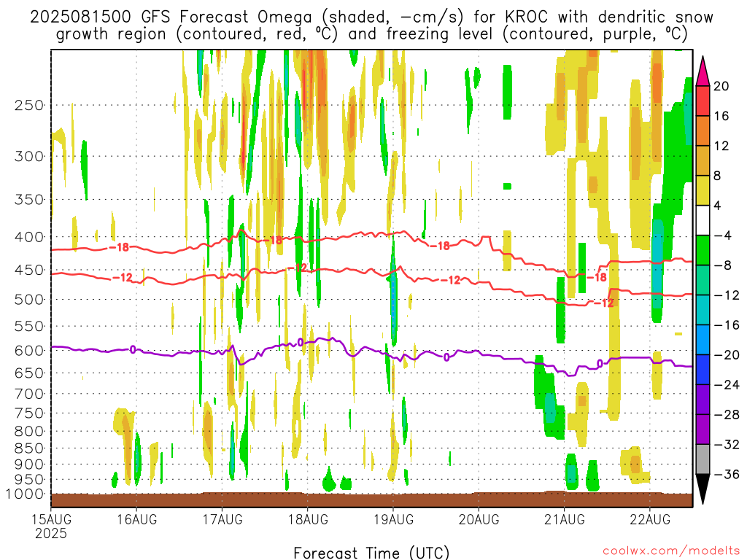The width and height of the screenshot is (747, 560).
Task: Click the 400 pressure level label
Action: coord(29,237)
